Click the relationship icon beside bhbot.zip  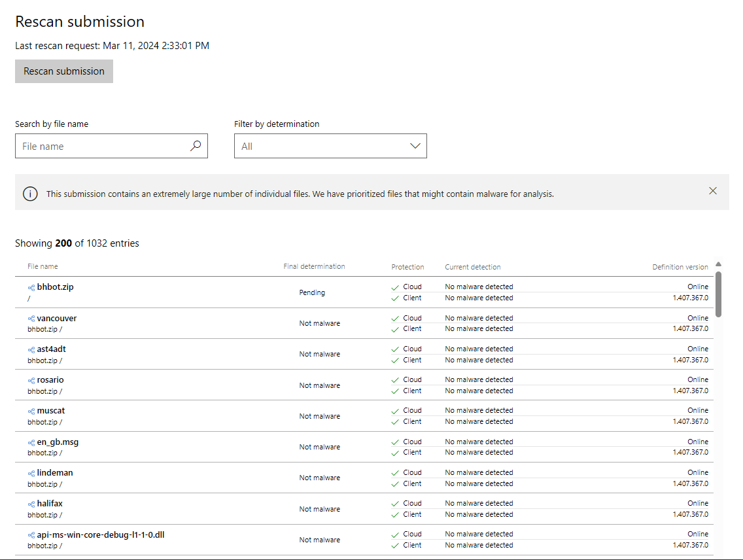(31, 286)
